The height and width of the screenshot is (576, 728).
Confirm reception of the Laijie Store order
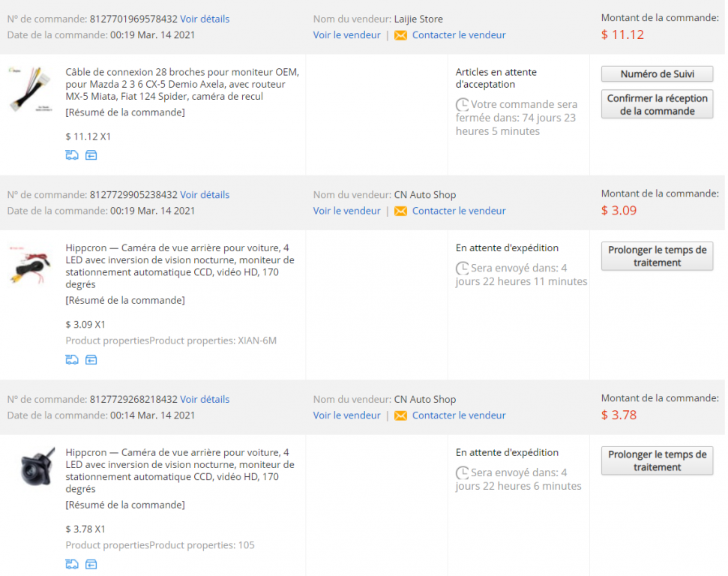click(x=657, y=104)
